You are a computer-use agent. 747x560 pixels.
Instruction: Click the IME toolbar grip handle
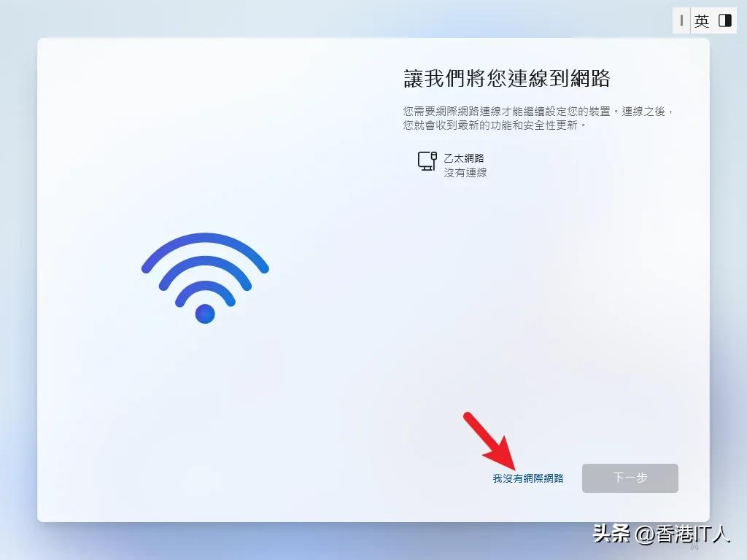(681, 20)
